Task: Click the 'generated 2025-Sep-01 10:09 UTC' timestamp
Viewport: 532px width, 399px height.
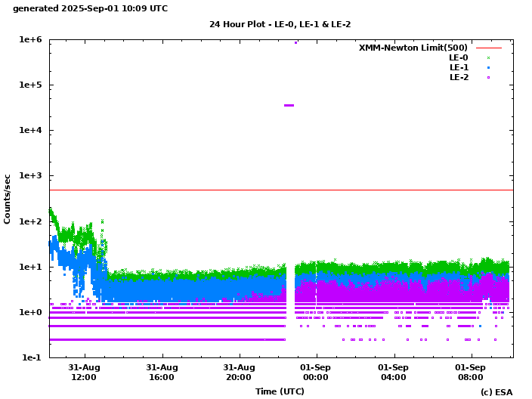Action: coord(90,8)
